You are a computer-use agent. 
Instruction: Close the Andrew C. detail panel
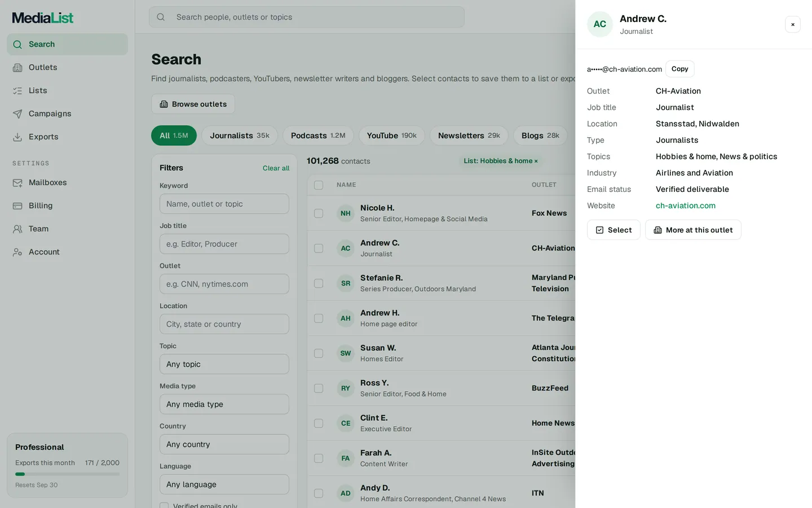(793, 24)
